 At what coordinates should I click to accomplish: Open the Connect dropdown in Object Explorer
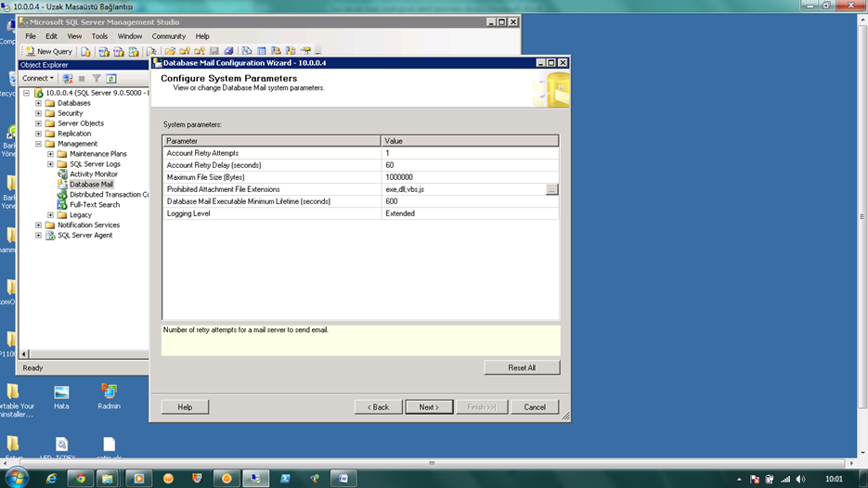[38, 79]
